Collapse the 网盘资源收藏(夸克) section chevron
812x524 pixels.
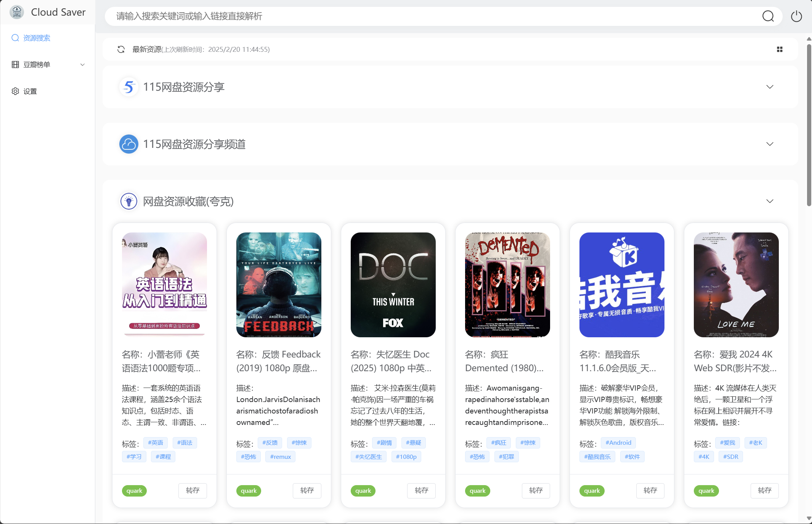[770, 201]
